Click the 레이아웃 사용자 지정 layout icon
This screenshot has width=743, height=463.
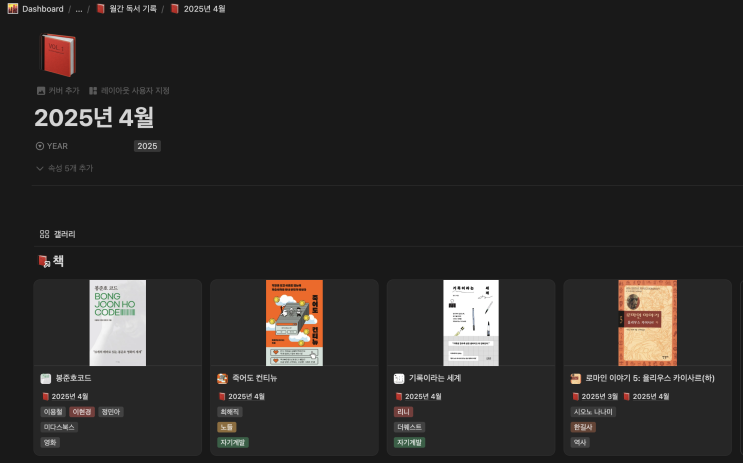click(93, 91)
